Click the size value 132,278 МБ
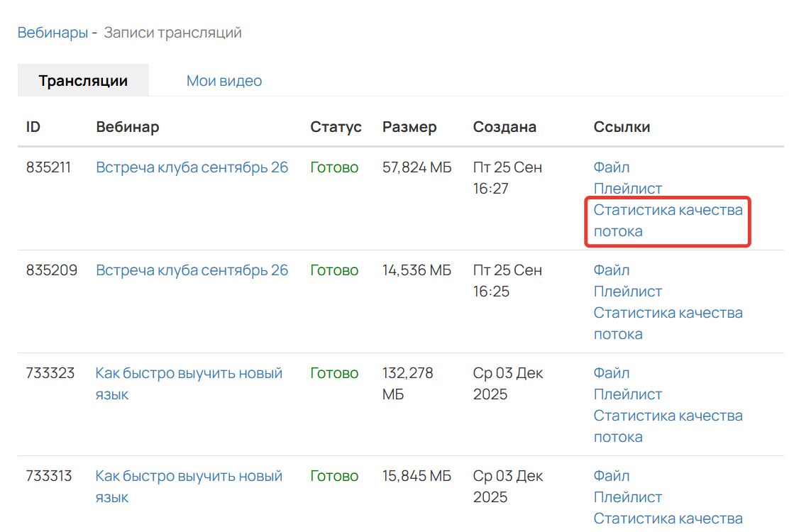This screenshot has width=811, height=532. (407, 384)
